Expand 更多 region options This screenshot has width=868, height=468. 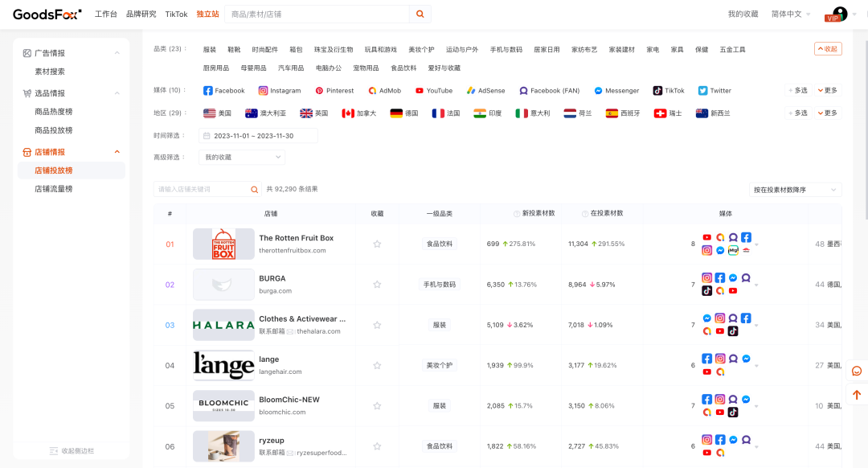pyautogui.click(x=828, y=113)
